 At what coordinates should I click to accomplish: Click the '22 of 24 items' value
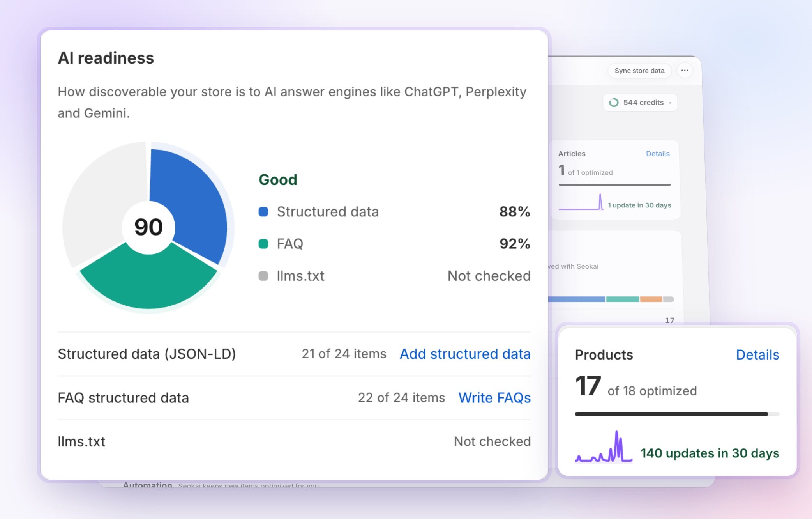pyautogui.click(x=401, y=397)
